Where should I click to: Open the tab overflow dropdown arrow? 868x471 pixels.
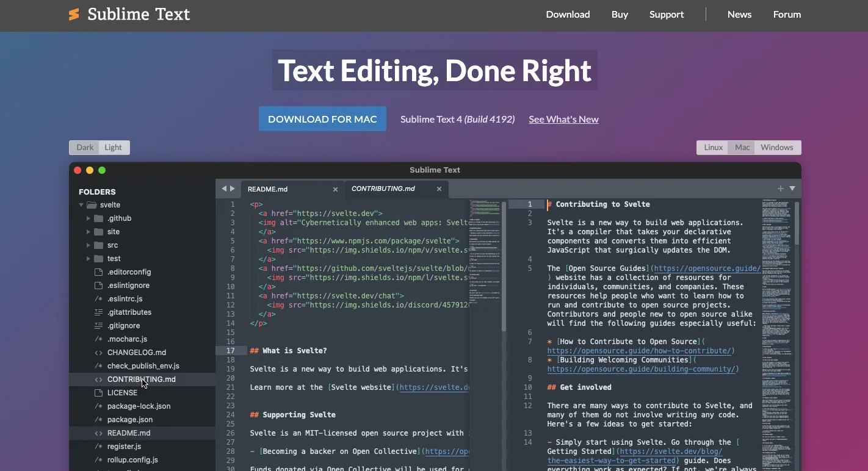point(792,189)
